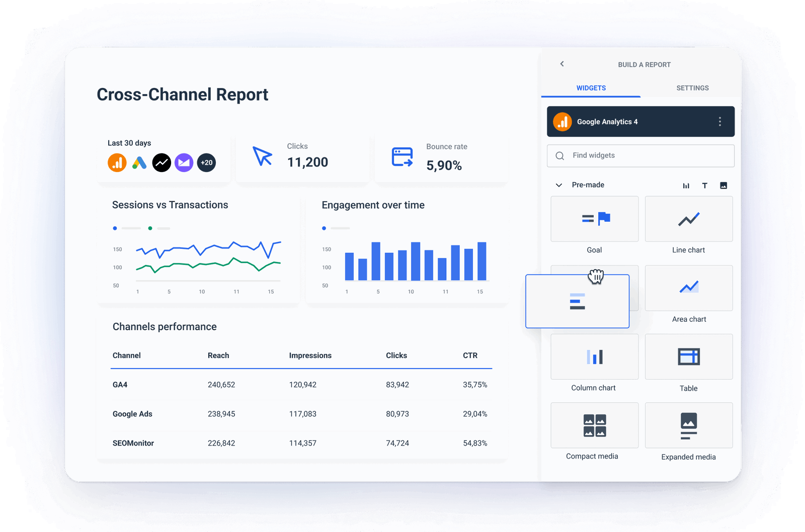805x532 pixels.
Task: Select the Google Analytics 4 source
Action: (640, 121)
